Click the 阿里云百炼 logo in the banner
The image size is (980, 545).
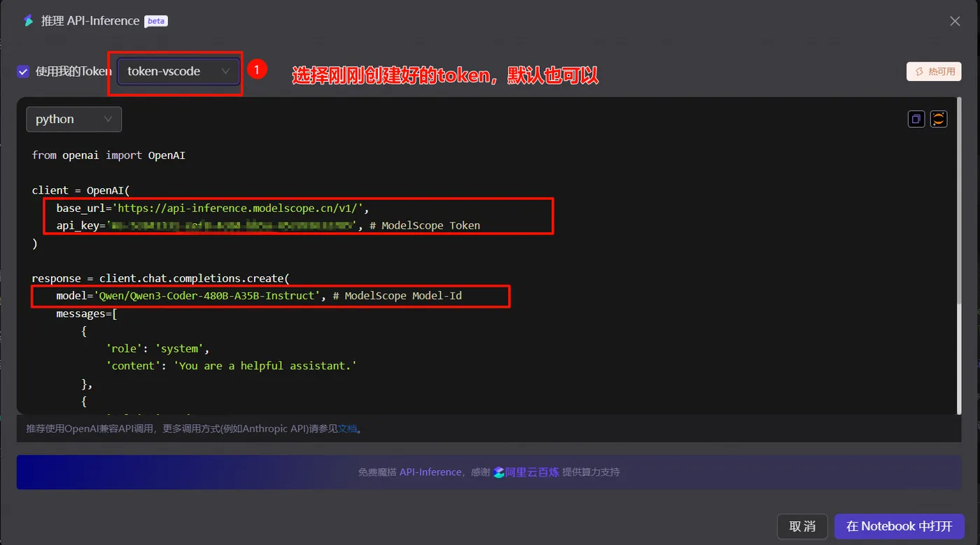click(x=526, y=472)
